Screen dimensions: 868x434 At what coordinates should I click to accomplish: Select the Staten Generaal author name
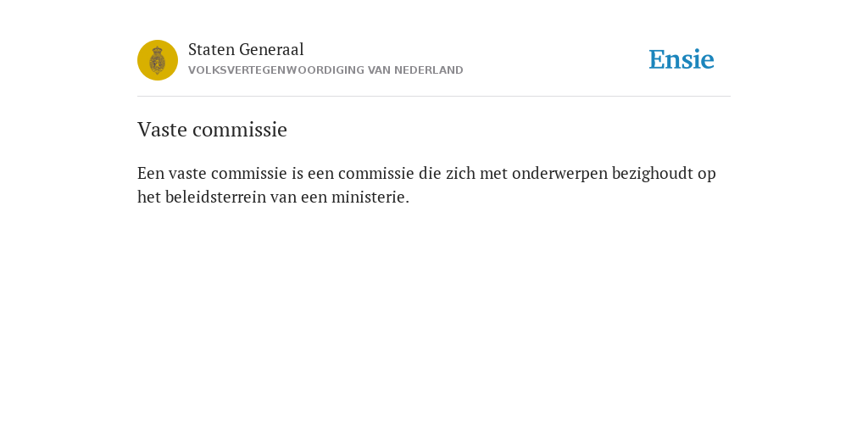[x=246, y=50]
